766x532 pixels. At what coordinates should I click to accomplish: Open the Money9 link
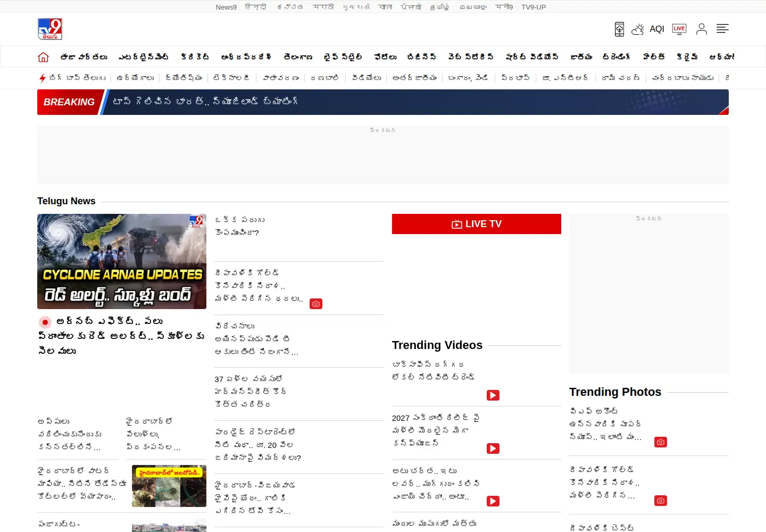pyautogui.click(x=504, y=7)
